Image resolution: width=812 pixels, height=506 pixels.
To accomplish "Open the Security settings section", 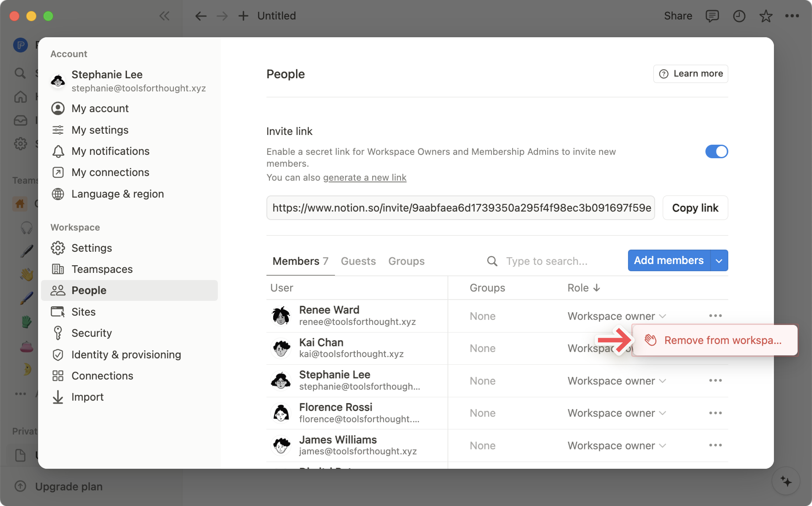I will (91, 333).
